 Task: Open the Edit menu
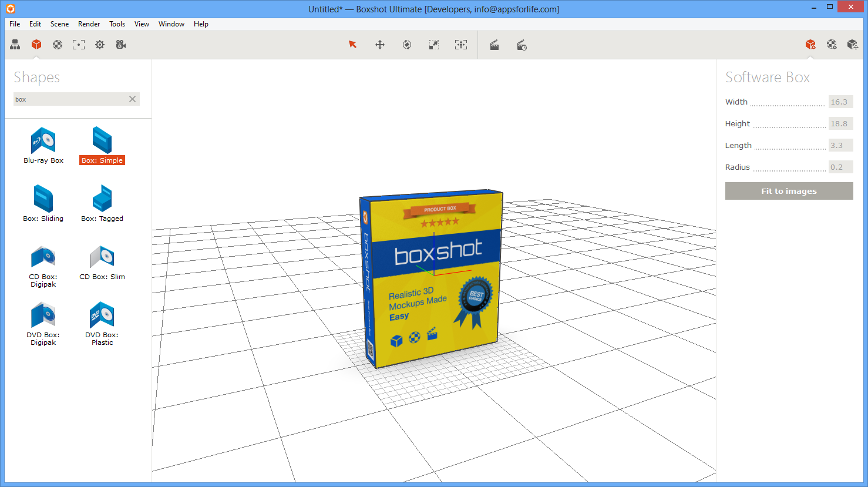35,24
